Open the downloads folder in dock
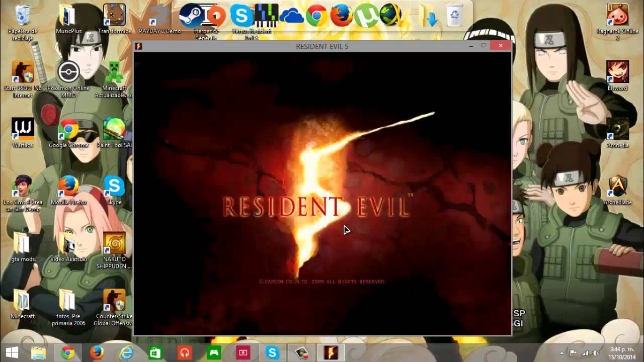 (x=429, y=16)
